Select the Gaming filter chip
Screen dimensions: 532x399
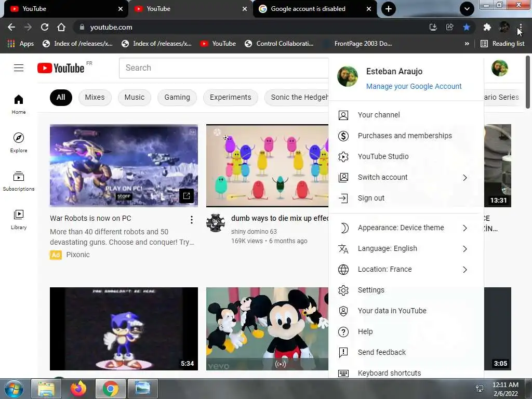click(x=177, y=97)
